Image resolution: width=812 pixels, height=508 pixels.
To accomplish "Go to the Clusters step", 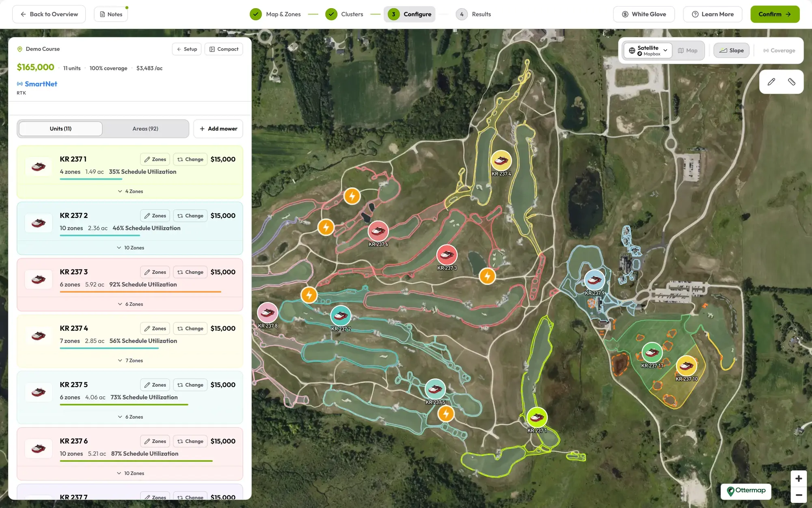I will [344, 14].
